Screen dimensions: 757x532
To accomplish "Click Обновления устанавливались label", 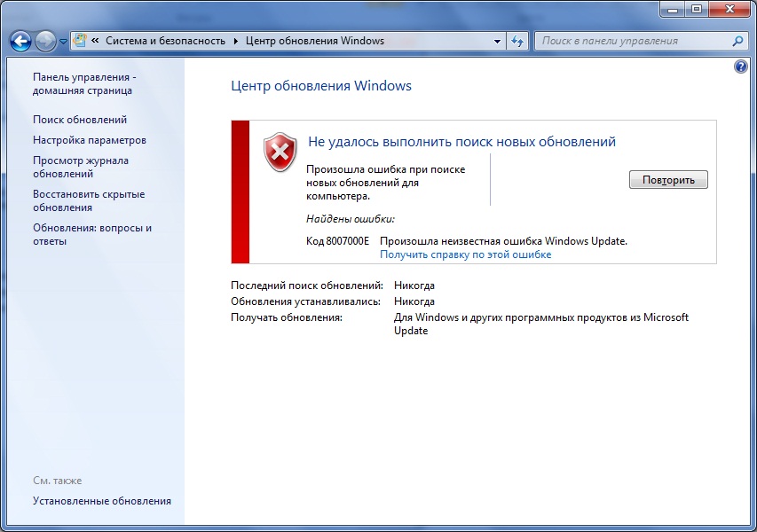I will click(x=305, y=301).
